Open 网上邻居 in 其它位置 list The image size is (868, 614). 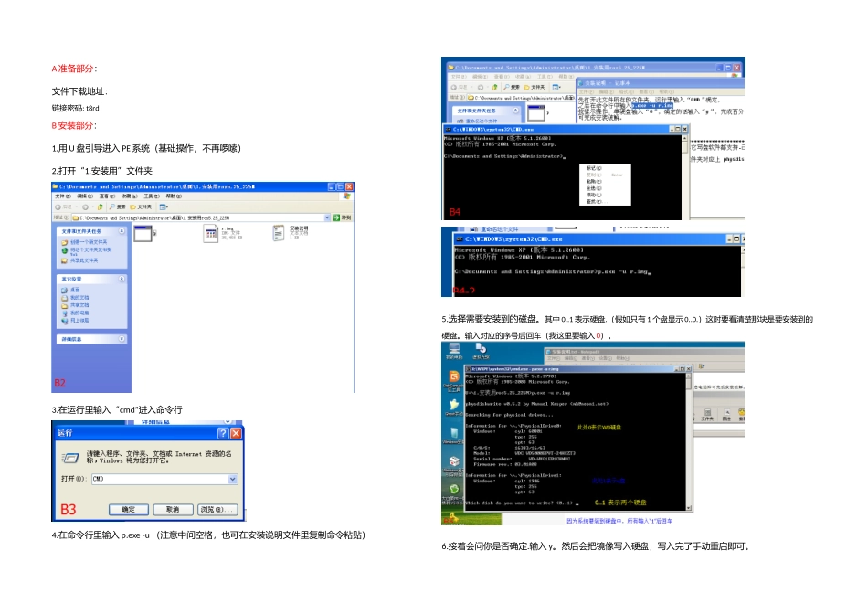[x=75, y=321]
